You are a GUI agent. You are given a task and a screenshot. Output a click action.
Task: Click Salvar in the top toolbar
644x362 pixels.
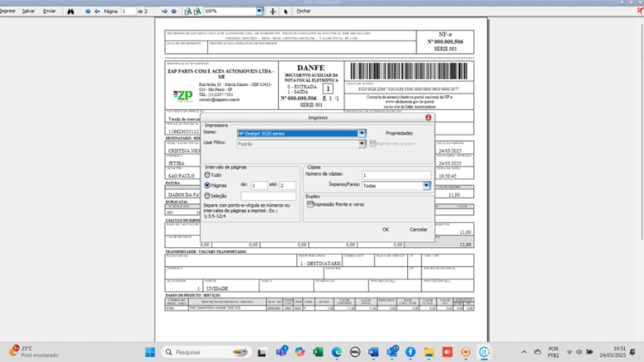click(28, 11)
